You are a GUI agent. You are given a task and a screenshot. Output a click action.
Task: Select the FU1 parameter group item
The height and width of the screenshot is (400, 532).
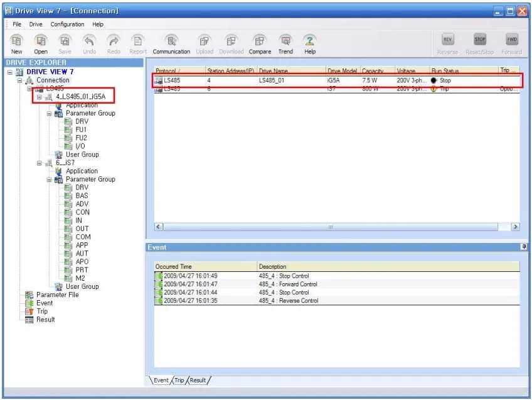81,129
